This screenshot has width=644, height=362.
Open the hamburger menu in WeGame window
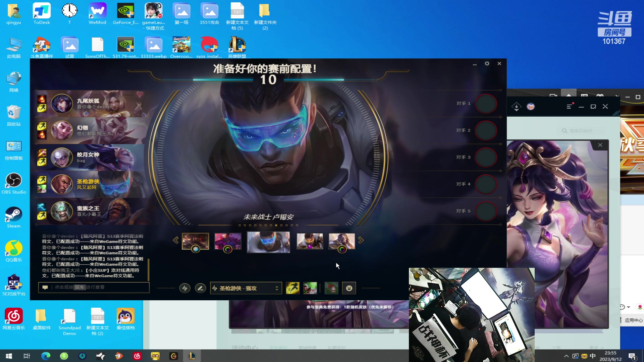pos(569,107)
